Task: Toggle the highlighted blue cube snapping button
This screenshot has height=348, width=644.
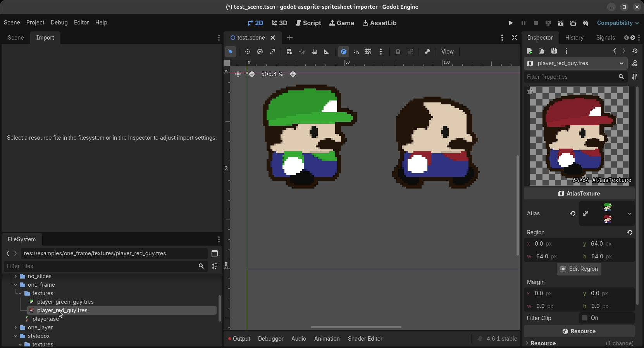Action: [x=344, y=52]
